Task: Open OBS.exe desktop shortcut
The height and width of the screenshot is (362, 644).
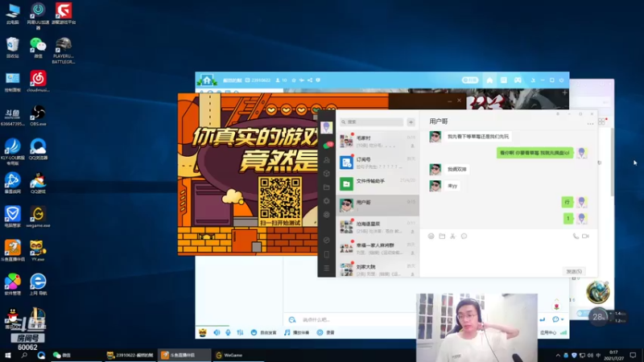Action: (x=38, y=115)
